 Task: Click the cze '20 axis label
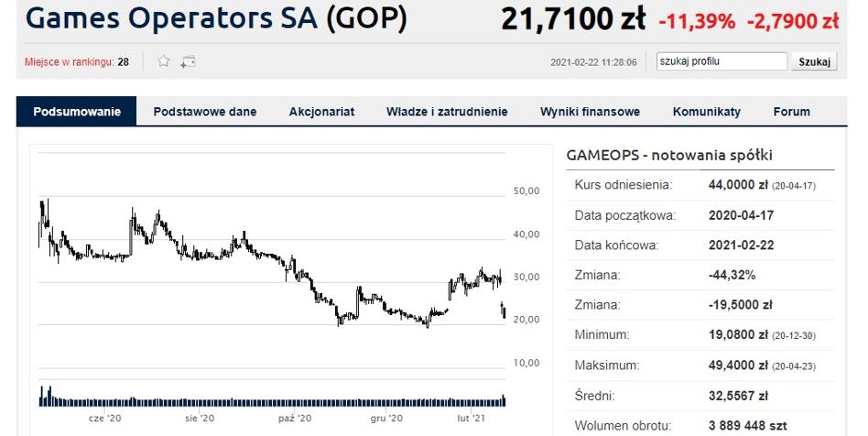click(x=104, y=419)
